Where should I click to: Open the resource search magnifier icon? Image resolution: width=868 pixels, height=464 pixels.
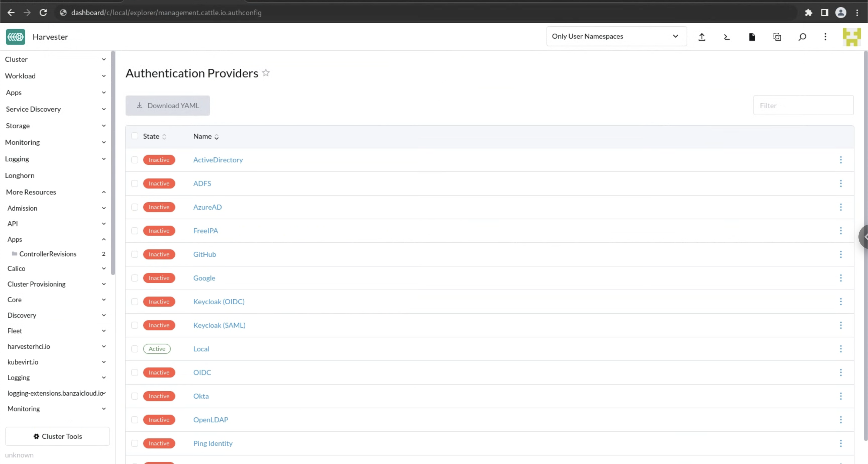click(x=802, y=37)
